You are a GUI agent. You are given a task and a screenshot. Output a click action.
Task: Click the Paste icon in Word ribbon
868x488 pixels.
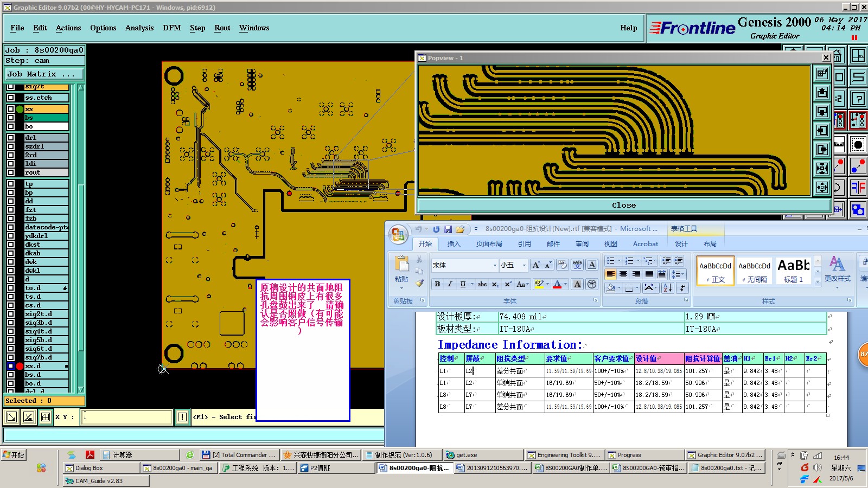click(x=401, y=264)
